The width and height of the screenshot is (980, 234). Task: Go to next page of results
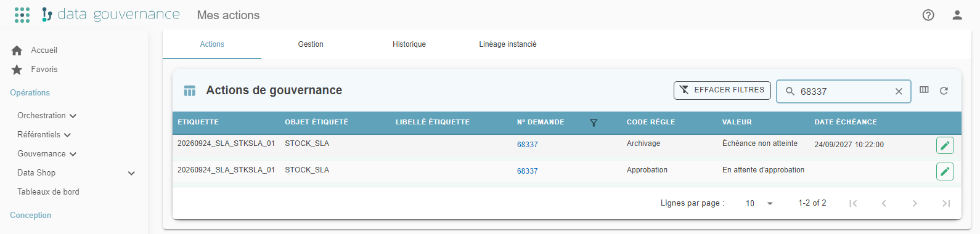coord(915,203)
